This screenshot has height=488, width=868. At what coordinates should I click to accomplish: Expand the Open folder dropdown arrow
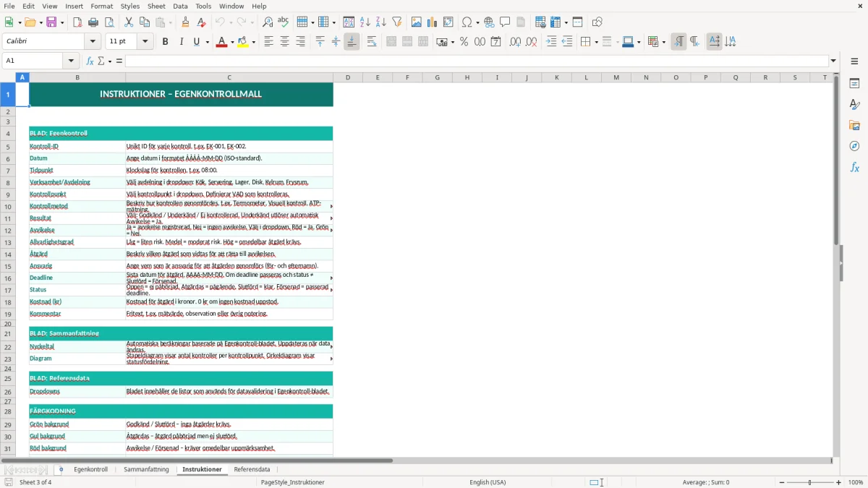tap(39, 22)
